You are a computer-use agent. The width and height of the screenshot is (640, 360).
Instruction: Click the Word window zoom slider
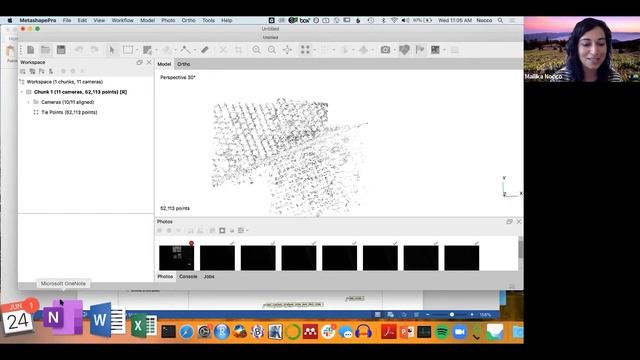click(x=451, y=315)
